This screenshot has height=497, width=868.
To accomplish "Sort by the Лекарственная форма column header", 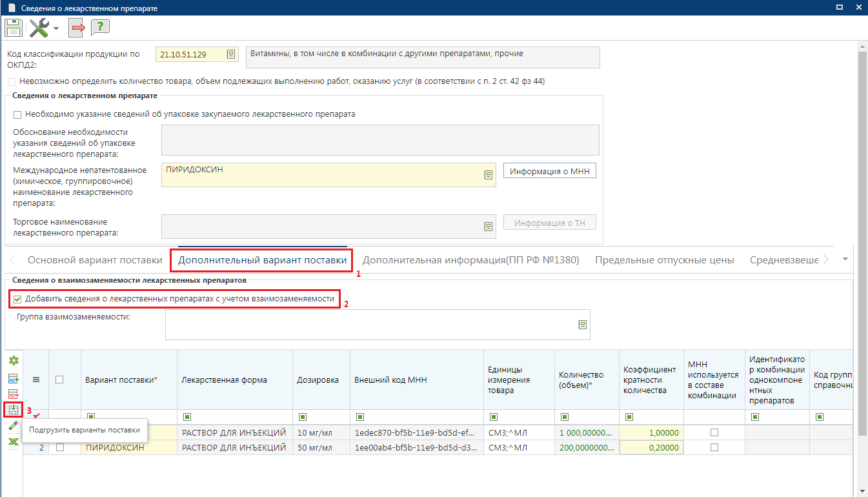I will [x=235, y=380].
